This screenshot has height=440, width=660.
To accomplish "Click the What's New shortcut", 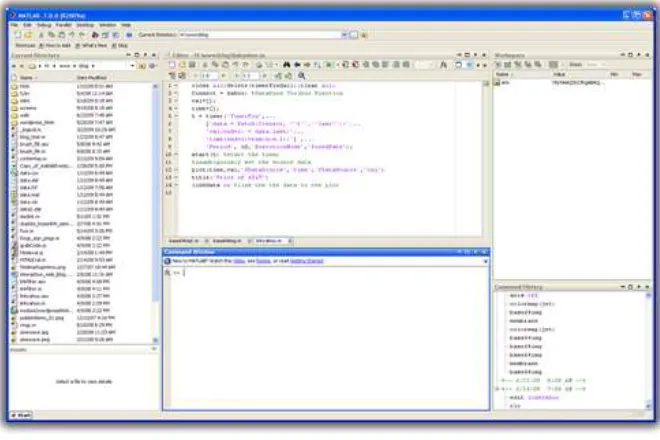I will pyautogui.click(x=91, y=45).
